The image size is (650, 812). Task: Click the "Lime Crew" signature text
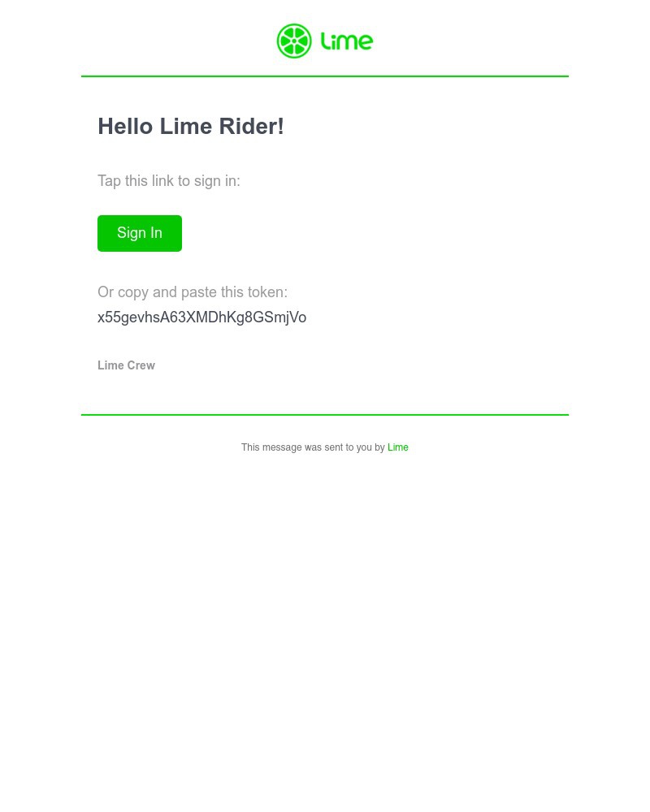(126, 365)
